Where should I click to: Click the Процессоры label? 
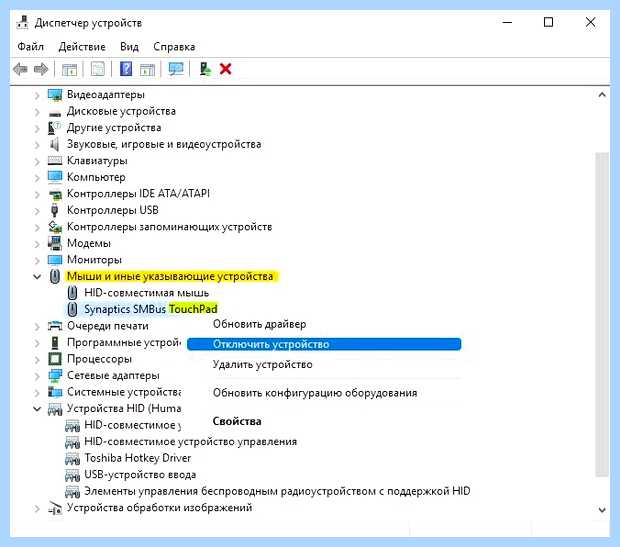coord(99,359)
